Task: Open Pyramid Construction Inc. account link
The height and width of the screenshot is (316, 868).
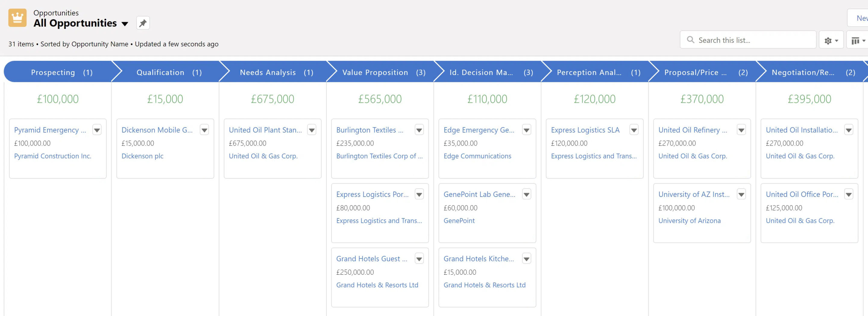Action: click(52, 156)
